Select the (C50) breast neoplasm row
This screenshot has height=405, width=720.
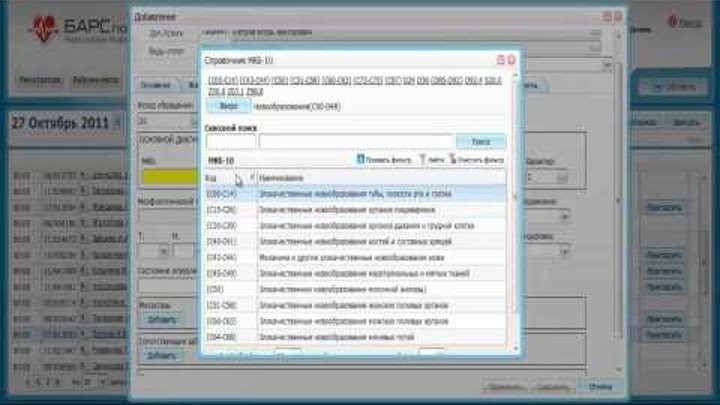pos(356,289)
